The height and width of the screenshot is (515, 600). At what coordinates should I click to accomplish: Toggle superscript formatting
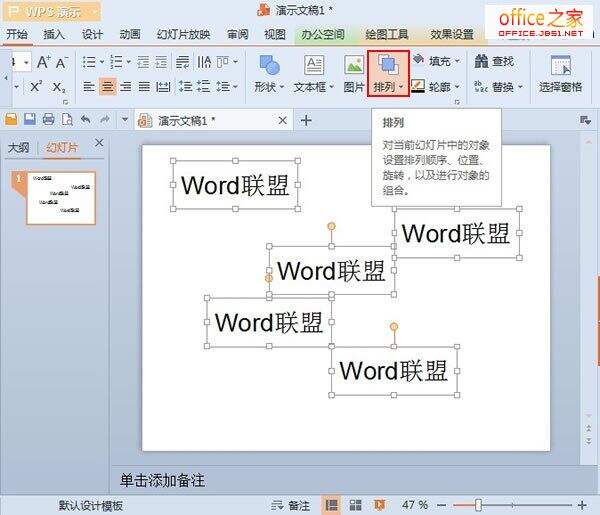(x=36, y=87)
